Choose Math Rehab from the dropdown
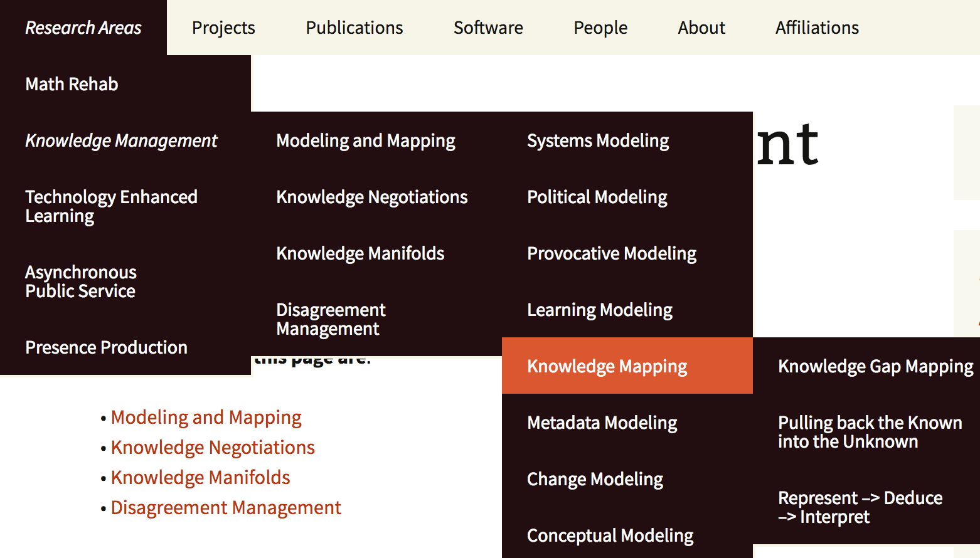Screen dimensions: 980x558 tap(72, 84)
